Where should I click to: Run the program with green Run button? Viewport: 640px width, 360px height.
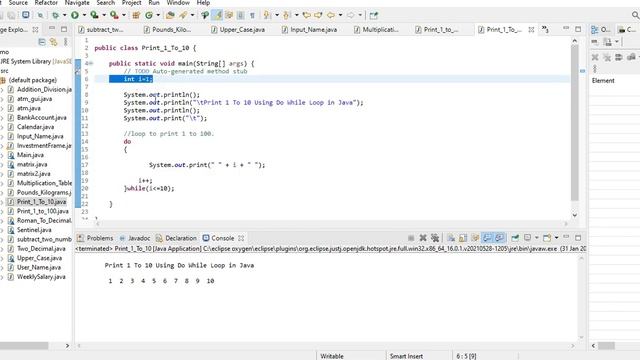point(75,15)
